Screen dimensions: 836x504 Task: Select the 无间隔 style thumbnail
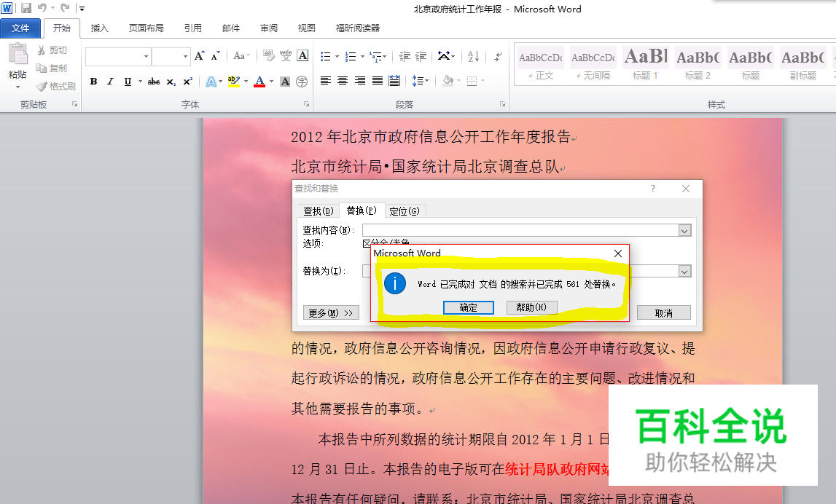(593, 63)
